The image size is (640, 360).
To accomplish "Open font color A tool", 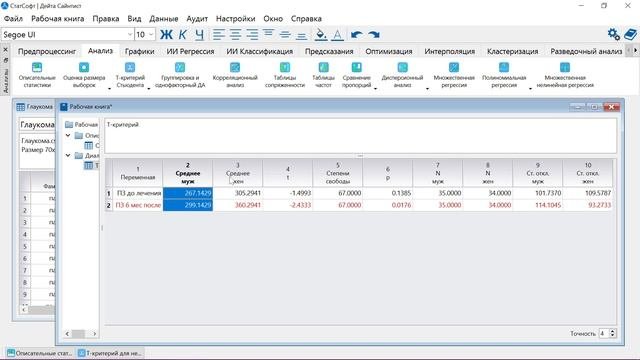I will [338, 35].
